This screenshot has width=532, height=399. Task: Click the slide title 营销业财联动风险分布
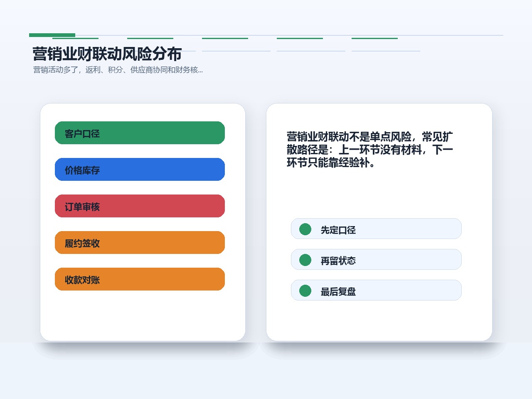tap(107, 54)
